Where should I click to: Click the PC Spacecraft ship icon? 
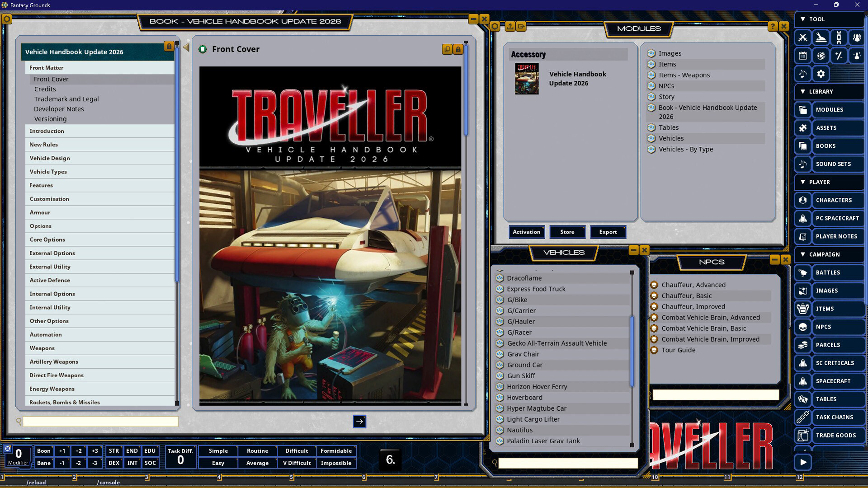pos(803,218)
